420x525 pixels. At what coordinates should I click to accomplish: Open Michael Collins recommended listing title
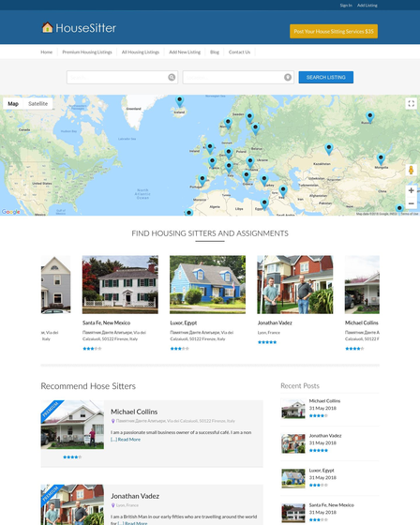pyautogui.click(x=134, y=412)
